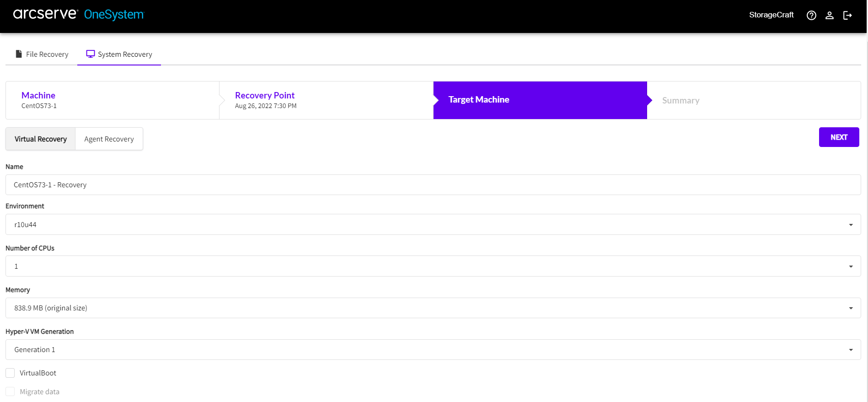868x402 pixels.
Task: Open the Number of CPUs dropdown
Action: pos(433,266)
